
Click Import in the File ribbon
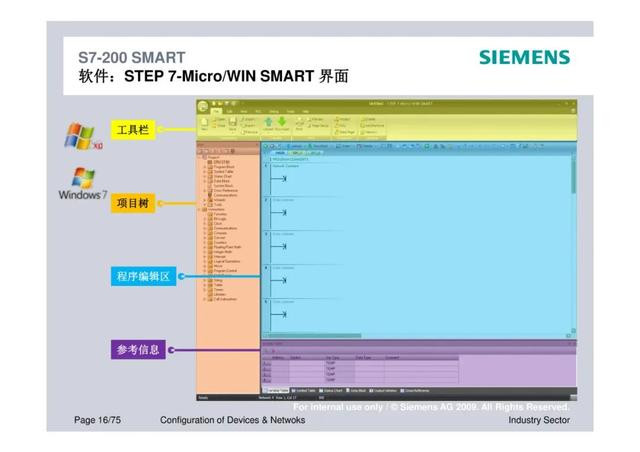point(247,119)
